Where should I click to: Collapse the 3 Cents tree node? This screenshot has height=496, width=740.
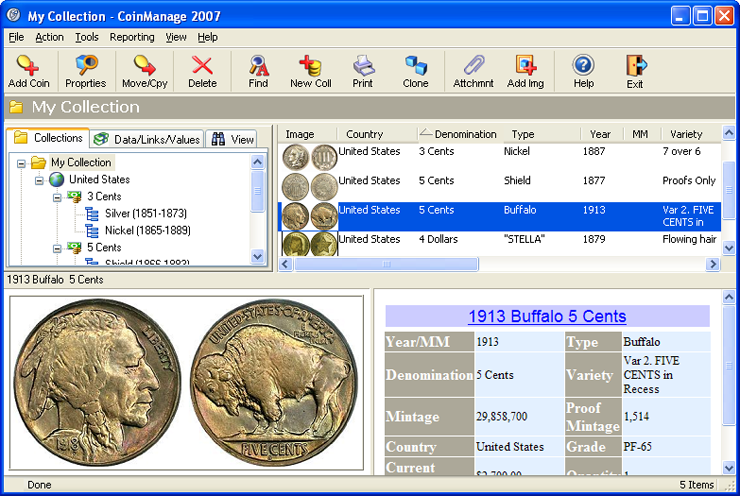57,198
